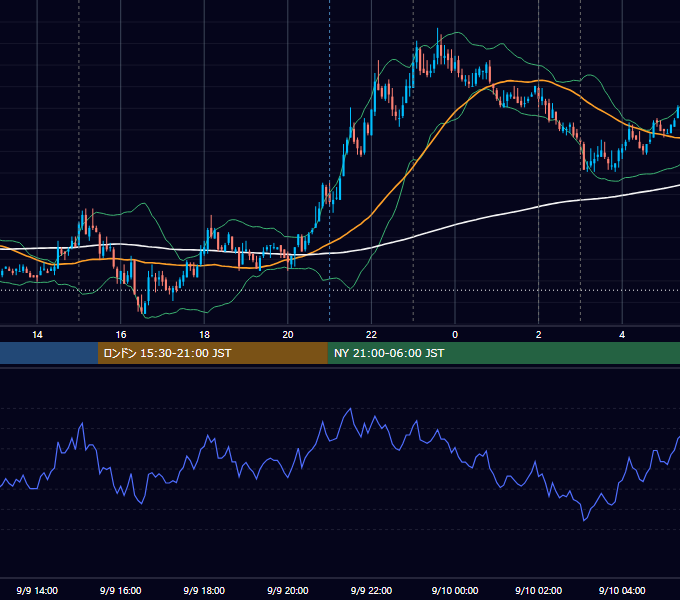Click the NY 21:00-06:00 JST session bar
Image resolution: width=680 pixels, height=600 pixels.
point(503,353)
